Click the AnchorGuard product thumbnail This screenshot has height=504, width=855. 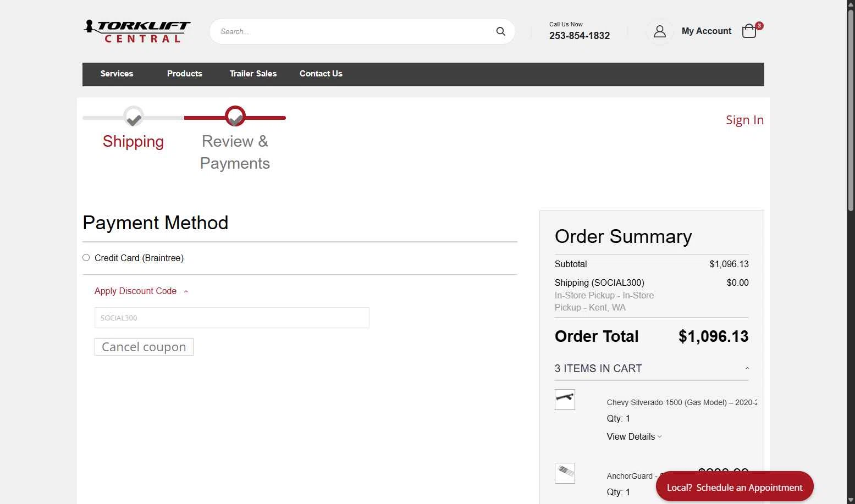pyautogui.click(x=565, y=473)
